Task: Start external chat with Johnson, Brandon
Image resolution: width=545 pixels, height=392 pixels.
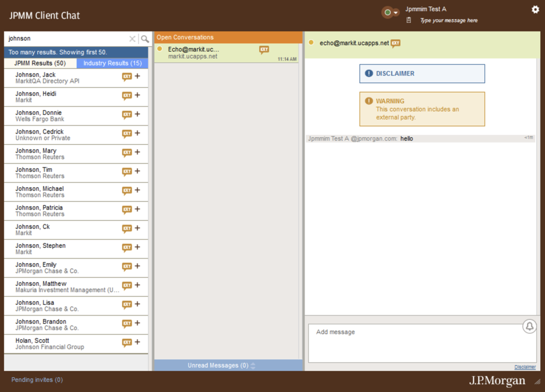Action: coord(127,323)
